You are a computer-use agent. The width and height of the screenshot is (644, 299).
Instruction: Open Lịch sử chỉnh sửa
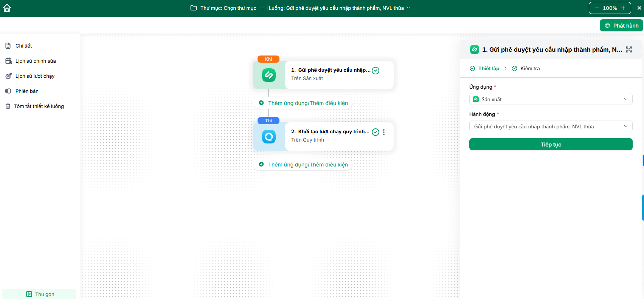(36, 61)
